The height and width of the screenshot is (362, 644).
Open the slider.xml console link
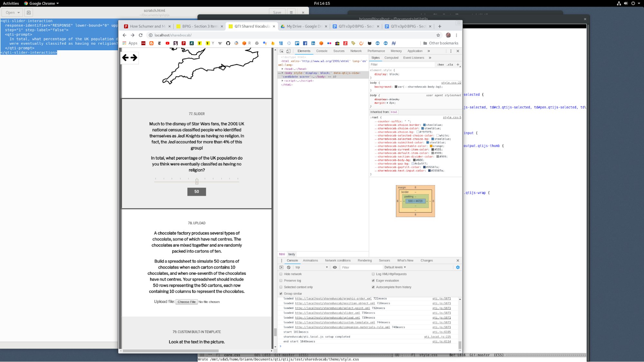click(x=327, y=313)
